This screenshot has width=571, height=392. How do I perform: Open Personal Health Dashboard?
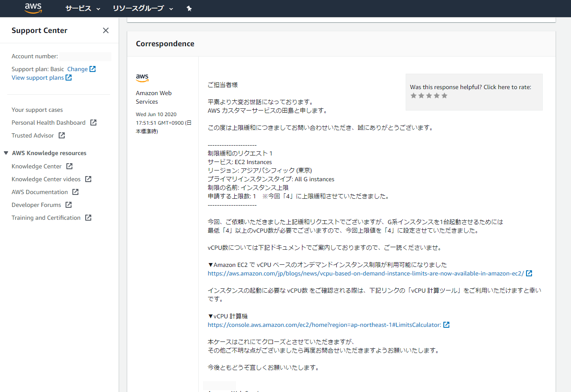tap(48, 123)
